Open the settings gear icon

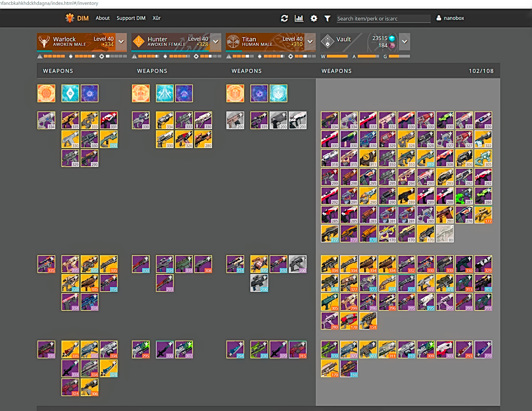(x=314, y=18)
